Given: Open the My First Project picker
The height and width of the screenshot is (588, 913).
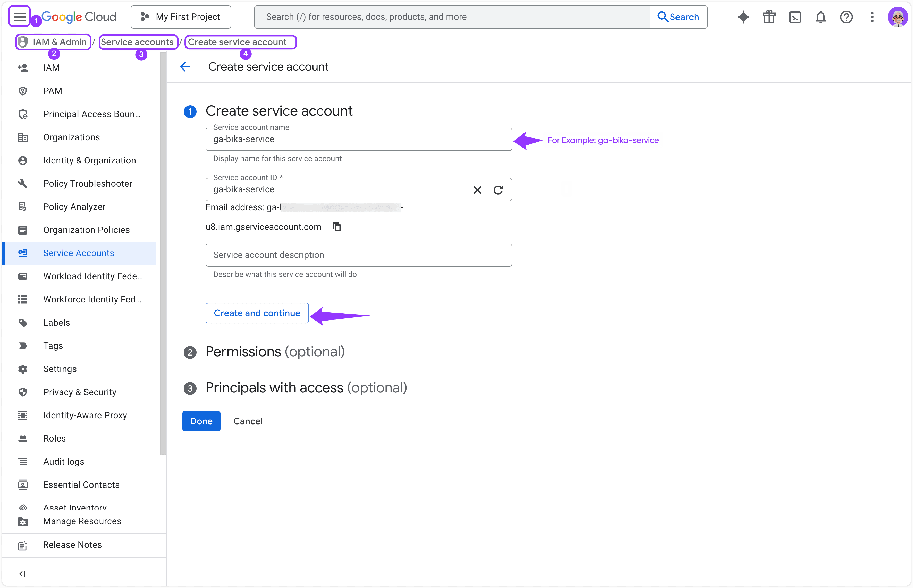Looking at the screenshot, I should tap(181, 17).
